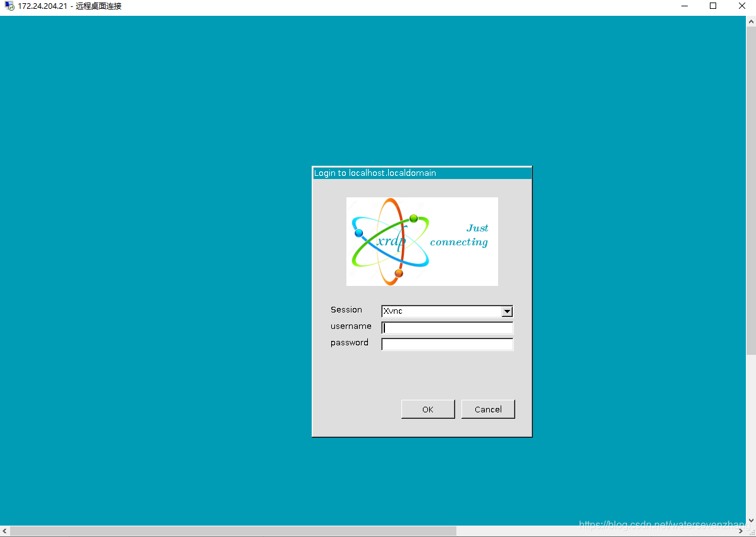Open the Session dropdown arrow
Viewport: 756px width, 537px height.
(x=507, y=312)
